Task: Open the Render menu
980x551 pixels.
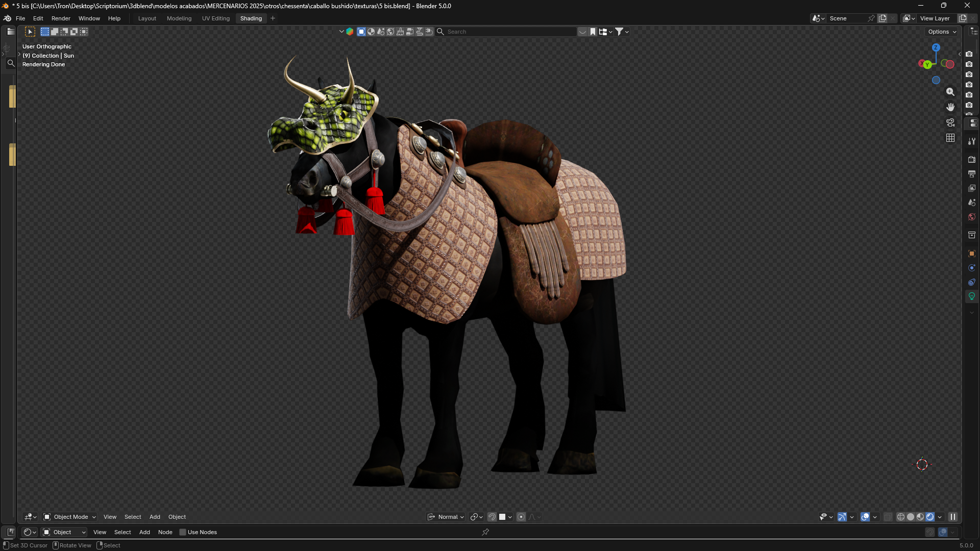Action: coord(61,18)
